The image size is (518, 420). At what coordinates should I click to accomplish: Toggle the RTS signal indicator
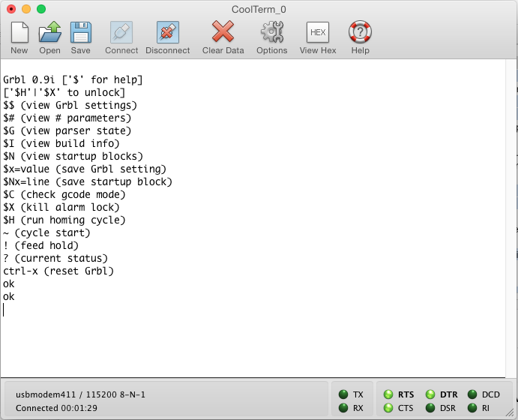click(388, 394)
